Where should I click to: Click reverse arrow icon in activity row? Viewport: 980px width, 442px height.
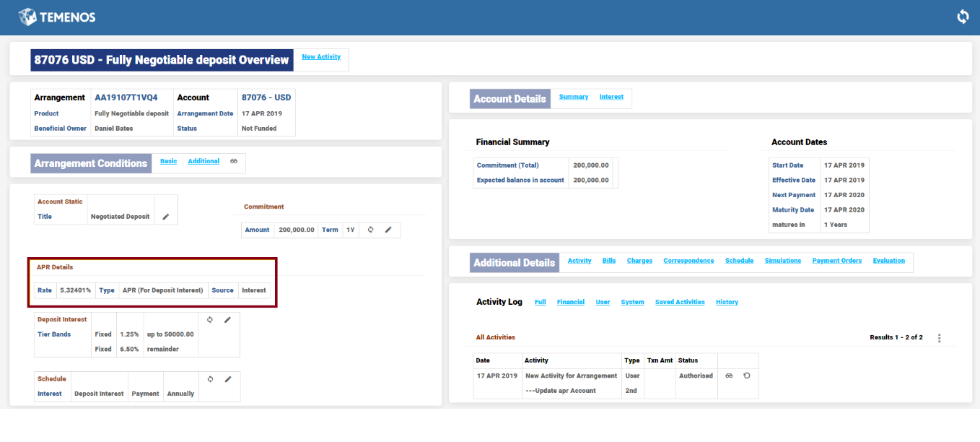point(747,376)
